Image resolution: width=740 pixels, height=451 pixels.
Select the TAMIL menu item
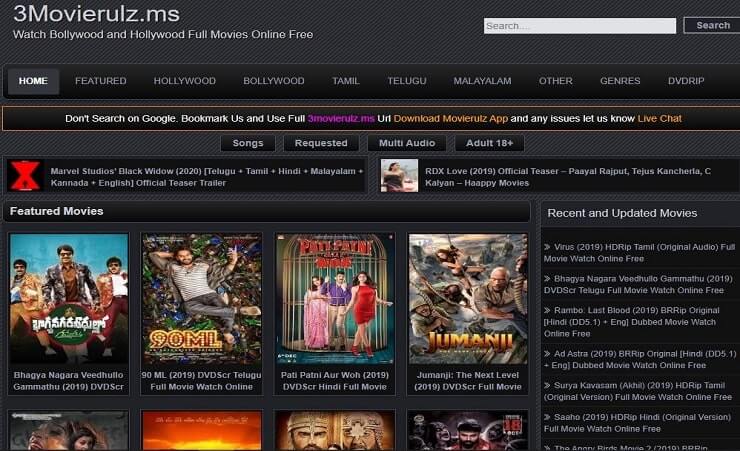345,81
